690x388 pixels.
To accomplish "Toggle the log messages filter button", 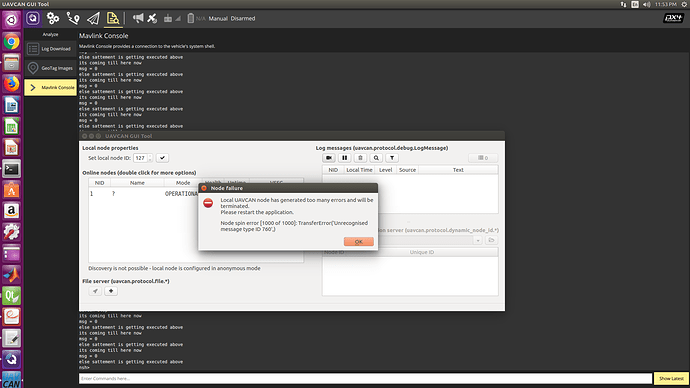I will [392, 158].
